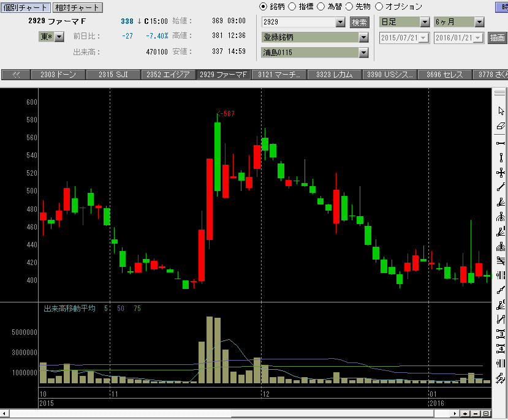Click the square reset-zoom button at chart bottom

tap(486, 413)
